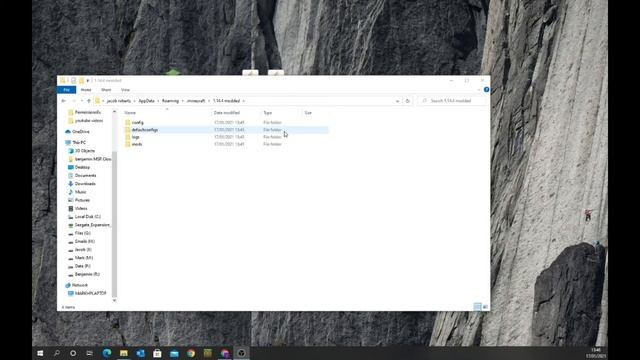
Task: Open Desktop in navigation pane
Action: tap(79, 167)
